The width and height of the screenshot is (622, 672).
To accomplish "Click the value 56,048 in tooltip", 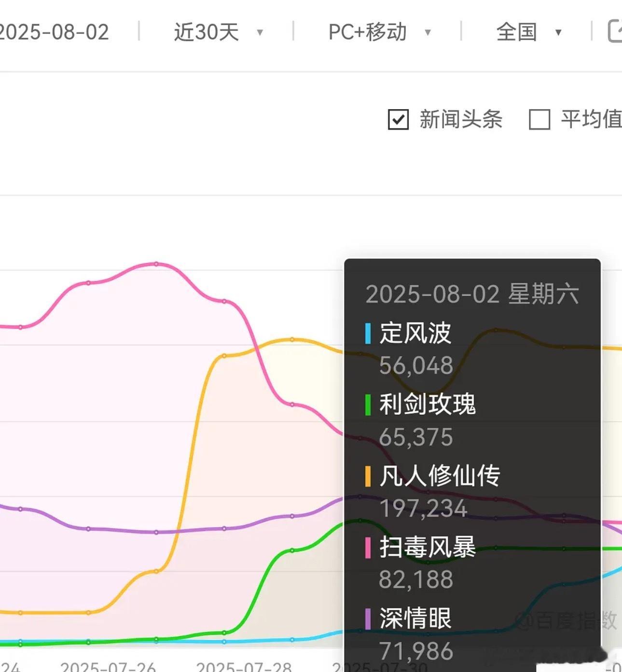I will (x=416, y=365).
